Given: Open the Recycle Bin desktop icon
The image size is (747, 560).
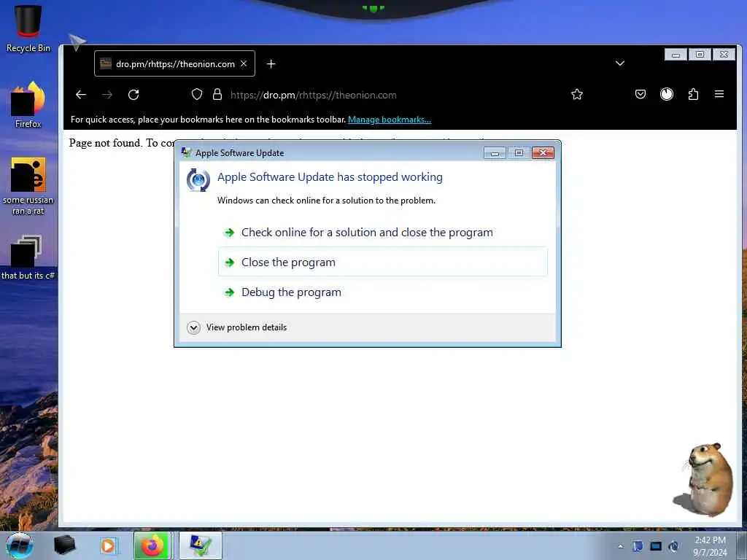Looking at the screenshot, I should pyautogui.click(x=28, y=28).
